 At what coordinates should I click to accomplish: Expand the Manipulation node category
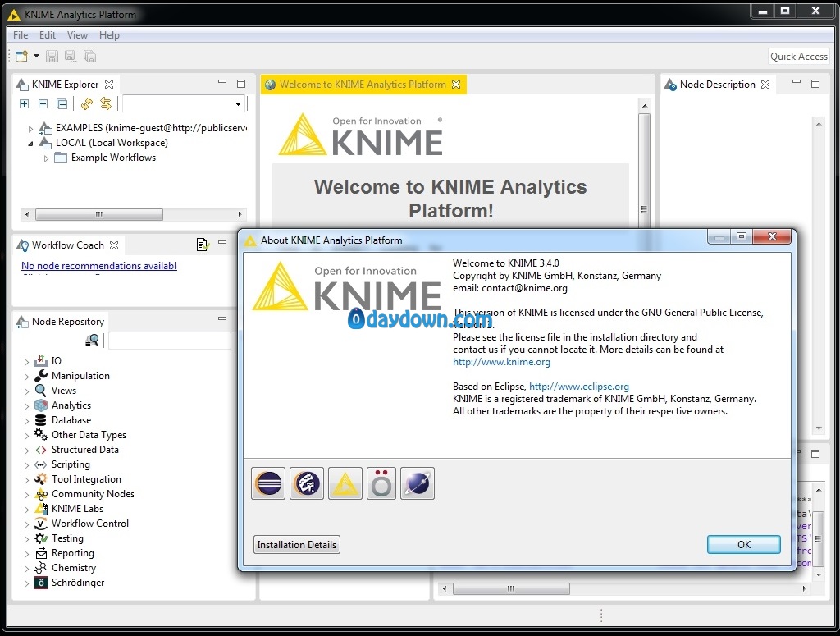pos(26,377)
